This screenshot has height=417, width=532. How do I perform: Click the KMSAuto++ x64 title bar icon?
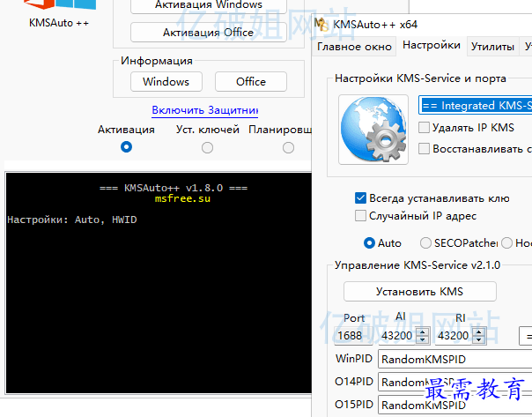(x=321, y=24)
